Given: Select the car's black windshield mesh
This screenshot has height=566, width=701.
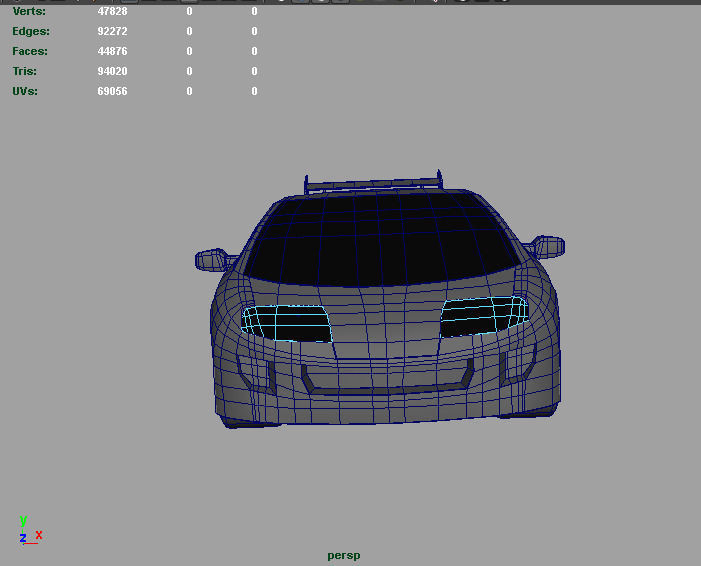Looking at the screenshot, I should tap(383, 239).
